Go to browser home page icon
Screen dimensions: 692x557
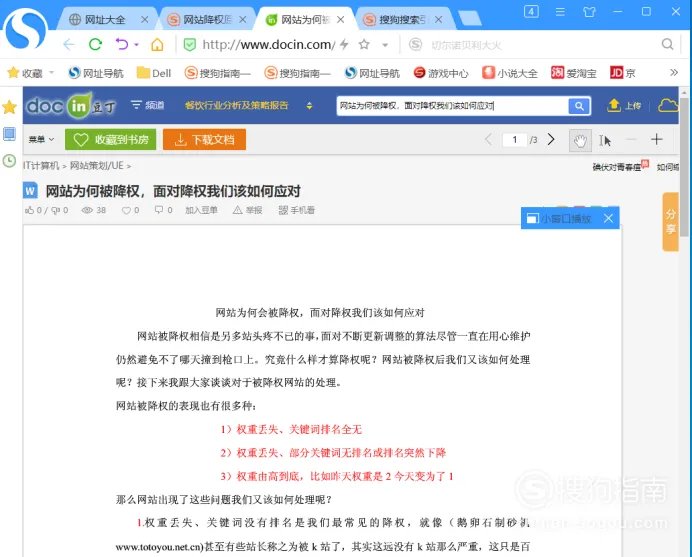coord(157,45)
